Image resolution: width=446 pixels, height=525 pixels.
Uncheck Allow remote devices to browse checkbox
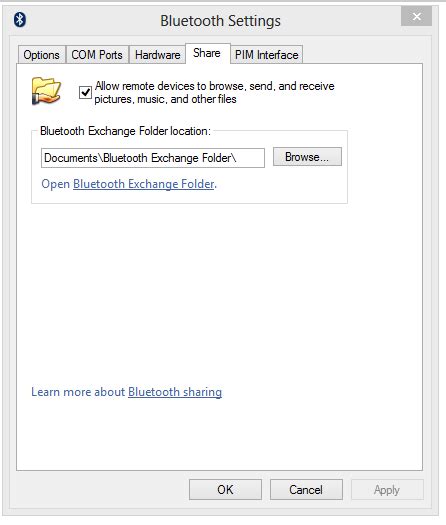tap(85, 92)
